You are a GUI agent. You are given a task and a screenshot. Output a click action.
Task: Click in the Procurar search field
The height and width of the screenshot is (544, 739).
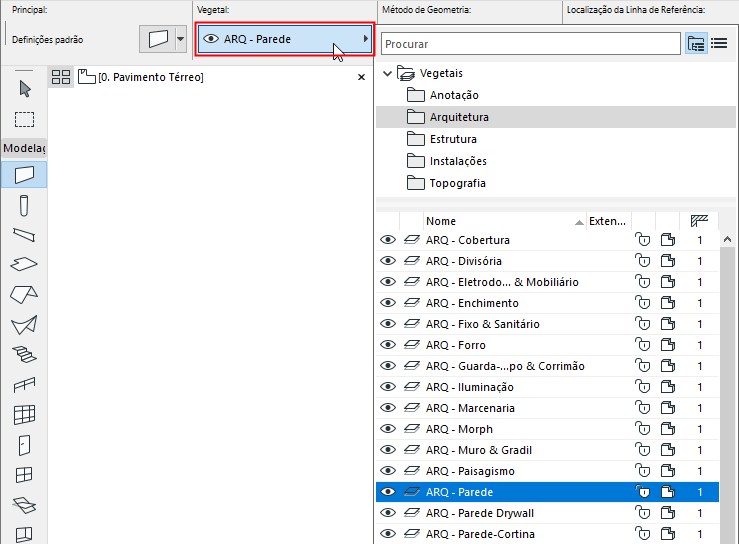pos(531,44)
